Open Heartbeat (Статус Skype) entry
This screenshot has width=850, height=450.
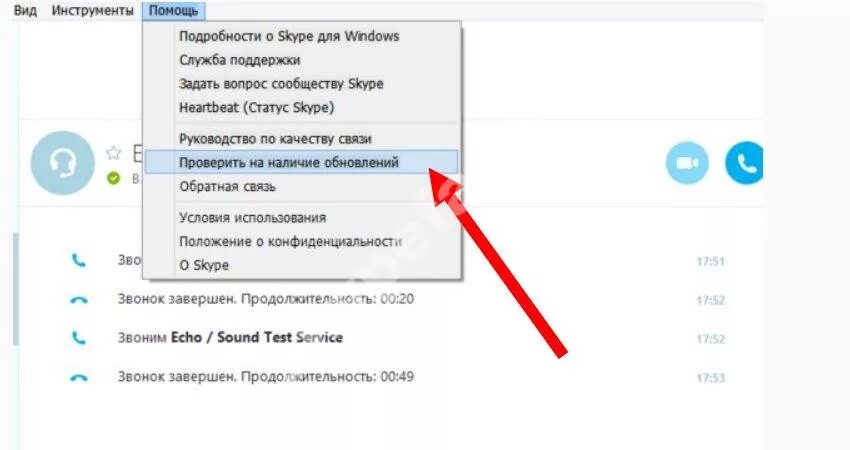click(x=256, y=107)
